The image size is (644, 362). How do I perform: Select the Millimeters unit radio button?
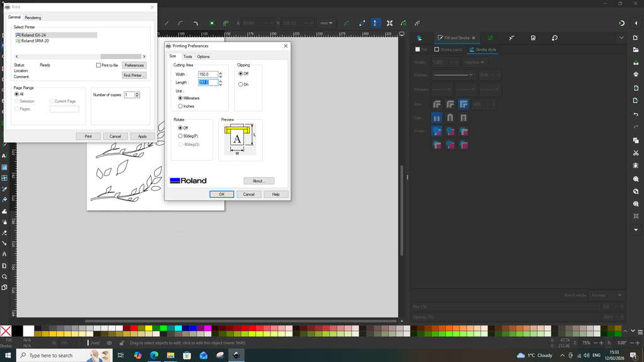tap(180, 99)
